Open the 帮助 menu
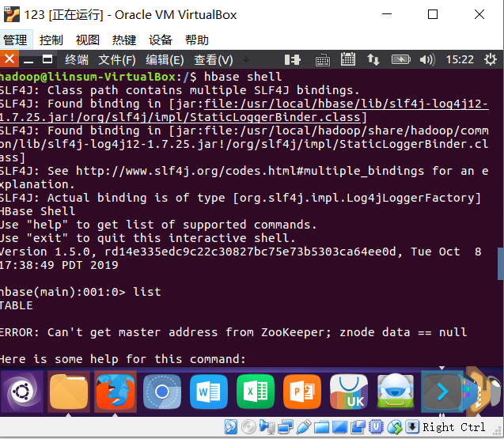Viewport: 504px width, 439px height. click(197, 40)
